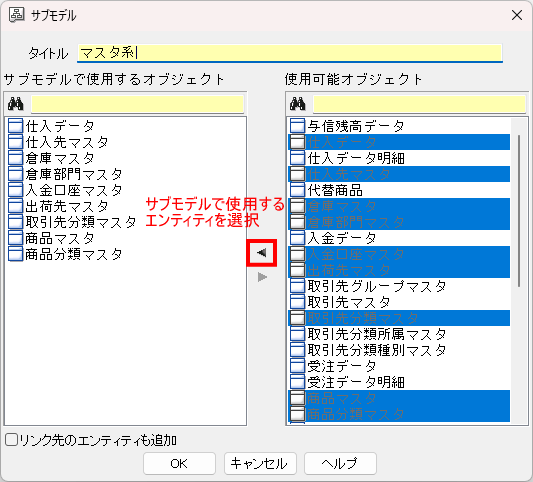This screenshot has height=482, width=533.
Task: Click highlighted 商品マスタ in the available list
Action: pyautogui.click(x=399, y=398)
